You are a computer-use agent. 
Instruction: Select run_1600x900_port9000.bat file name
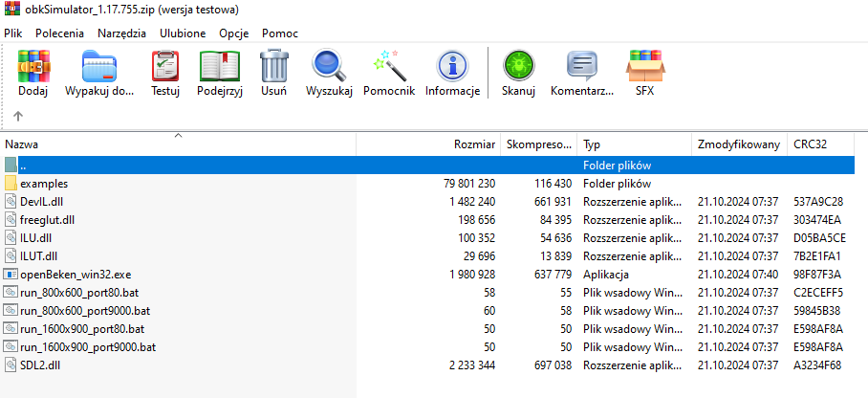click(x=87, y=347)
